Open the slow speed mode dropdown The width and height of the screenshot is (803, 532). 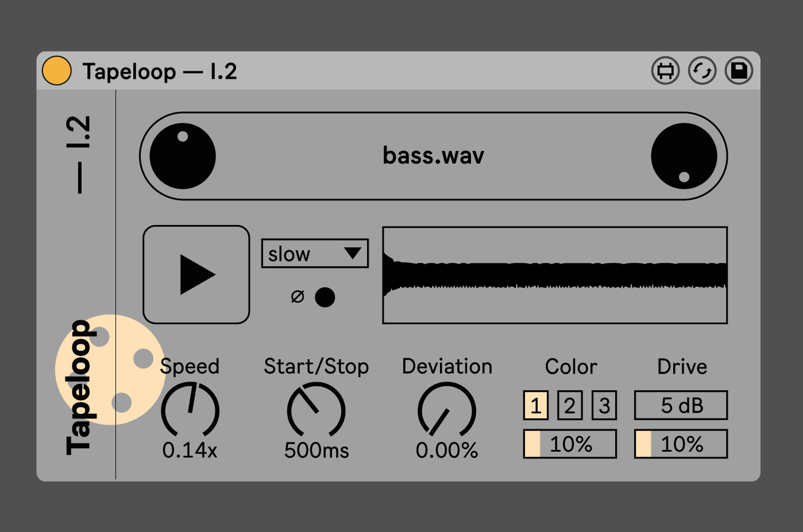[315, 254]
